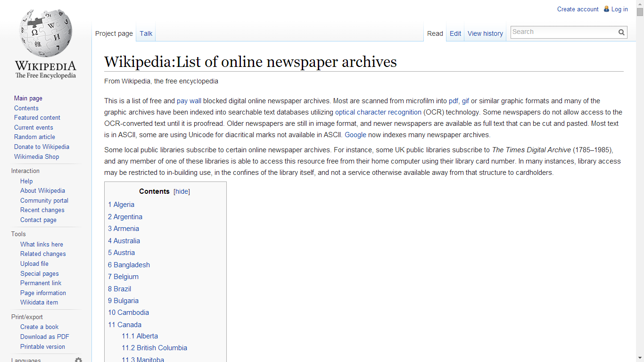644x362 pixels.
Task: Expand the Canada section entry
Action: pyautogui.click(x=124, y=324)
